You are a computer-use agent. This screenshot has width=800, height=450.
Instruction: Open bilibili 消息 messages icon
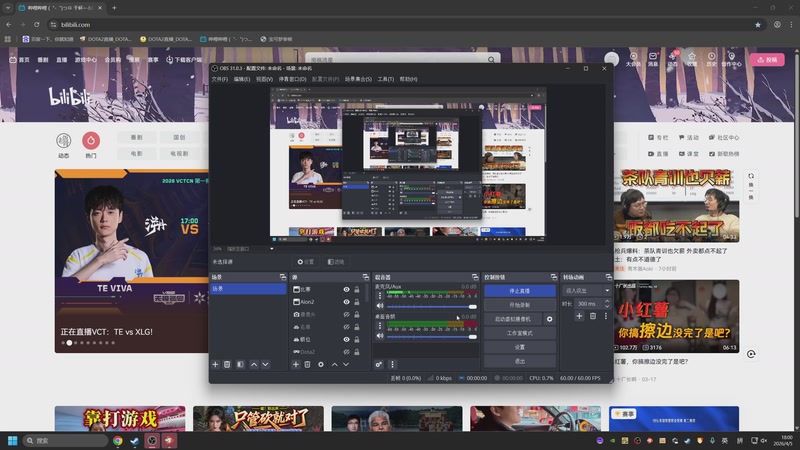point(653,59)
